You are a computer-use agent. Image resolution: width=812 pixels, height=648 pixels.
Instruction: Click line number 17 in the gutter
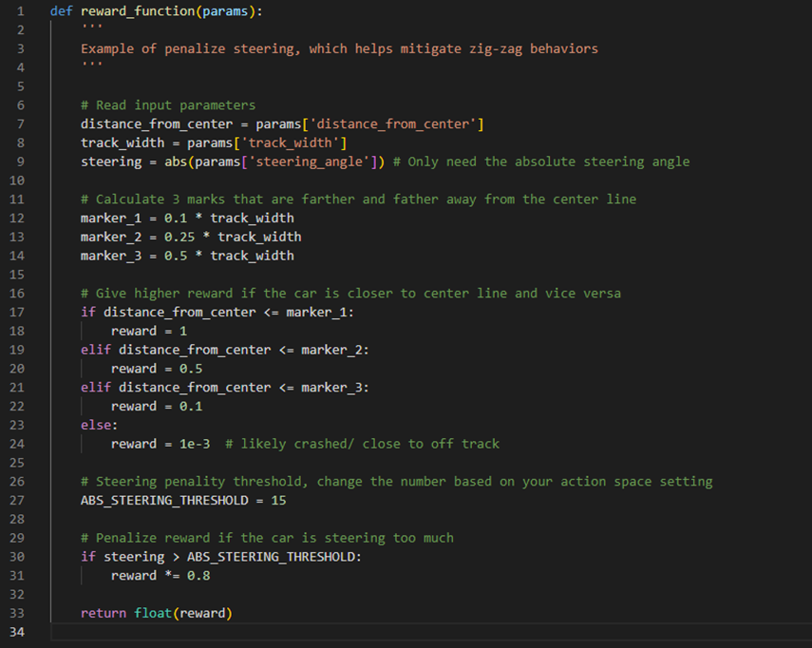point(16,312)
